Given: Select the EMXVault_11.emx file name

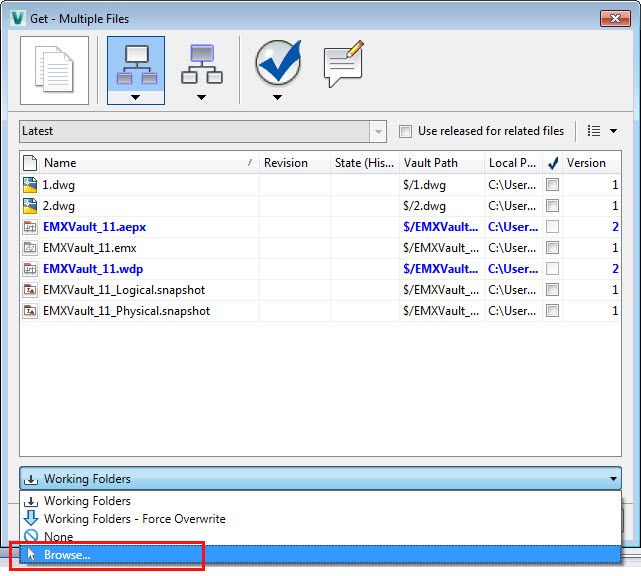Looking at the screenshot, I should (90, 248).
